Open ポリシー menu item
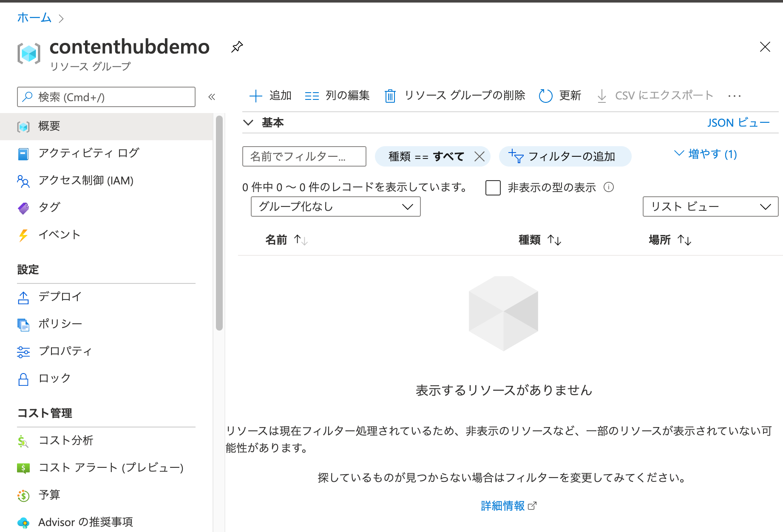The height and width of the screenshot is (532, 783). pos(106,324)
